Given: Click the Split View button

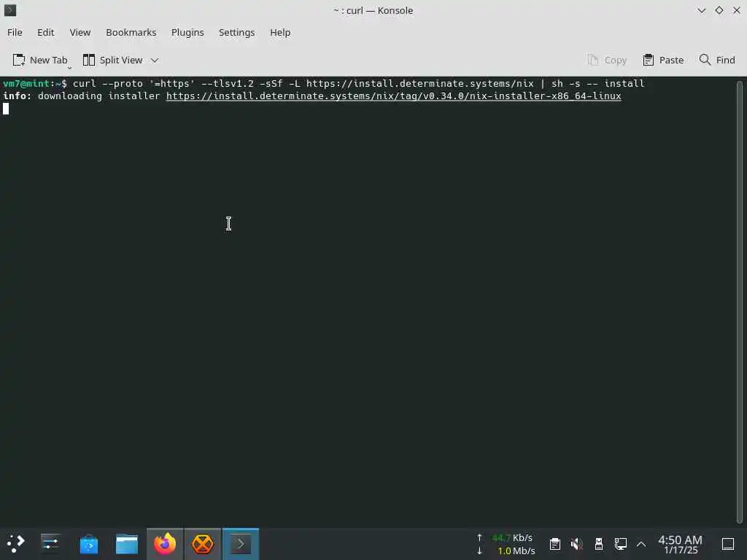Looking at the screenshot, I should [113, 60].
